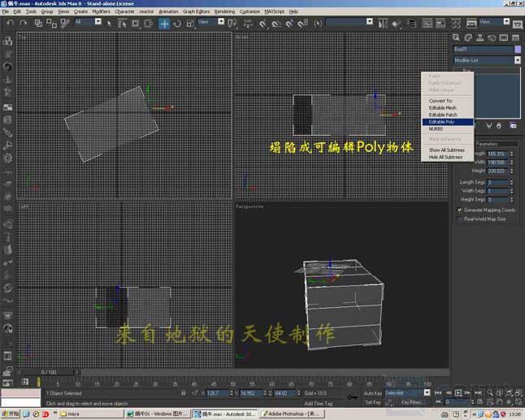
Task: Activate the Select and Move tool
Action: click(164, 24)
